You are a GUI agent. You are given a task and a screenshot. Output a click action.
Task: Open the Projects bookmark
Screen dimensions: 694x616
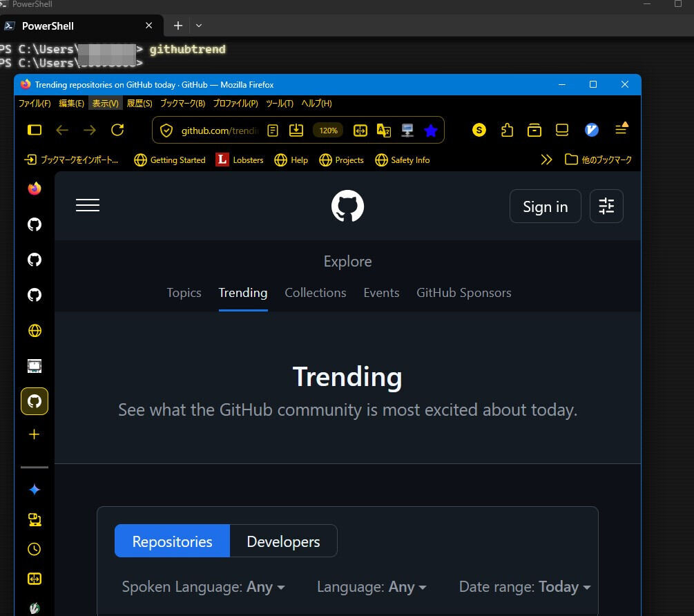point(341,160)
